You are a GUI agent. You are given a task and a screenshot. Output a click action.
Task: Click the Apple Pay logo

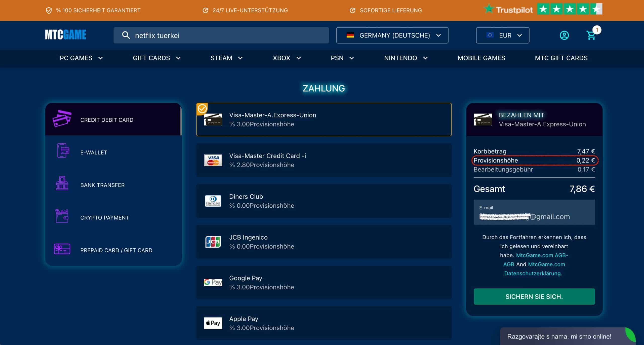(213, 323)
